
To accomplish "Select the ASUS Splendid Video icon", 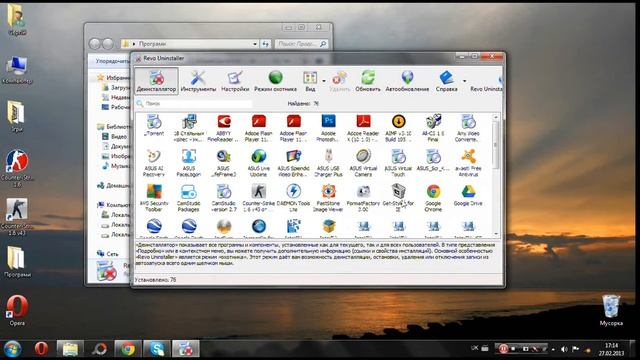I will point(293,156).
